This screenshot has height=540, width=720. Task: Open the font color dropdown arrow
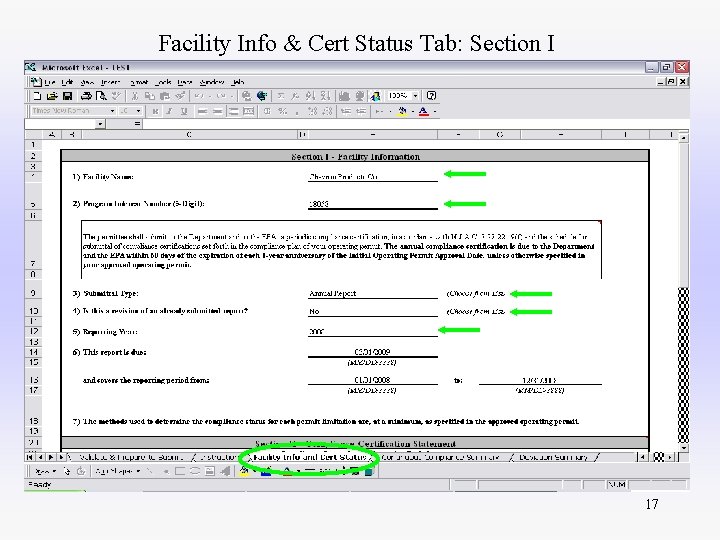[434, 111]
